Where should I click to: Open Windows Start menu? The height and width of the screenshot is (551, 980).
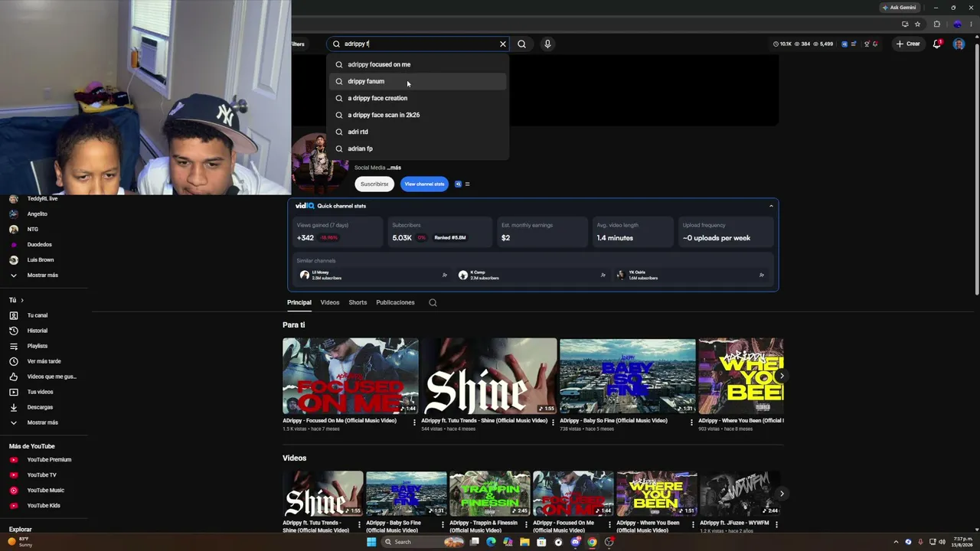(371, 542)
